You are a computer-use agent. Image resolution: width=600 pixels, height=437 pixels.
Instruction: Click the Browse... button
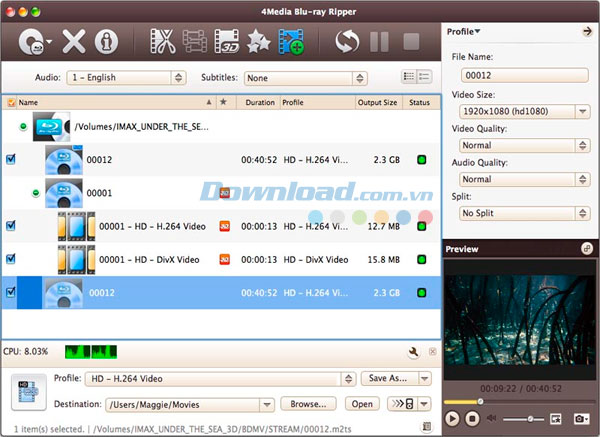coord(309,404)
